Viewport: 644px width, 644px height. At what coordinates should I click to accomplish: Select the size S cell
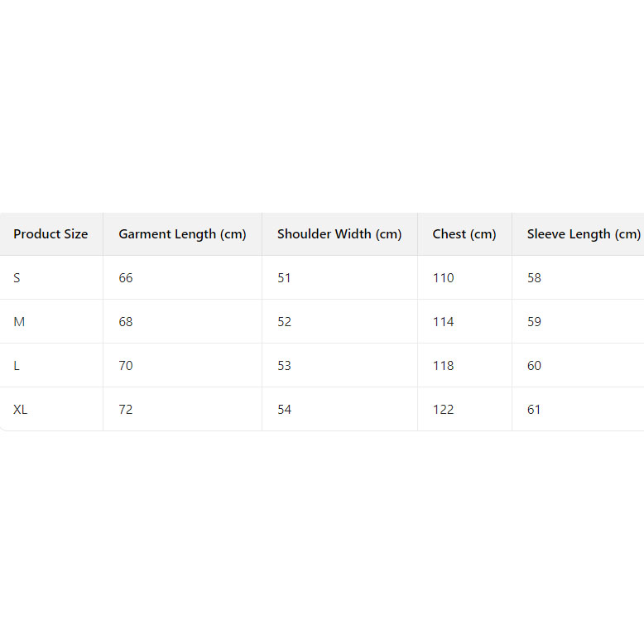(17, 278)
